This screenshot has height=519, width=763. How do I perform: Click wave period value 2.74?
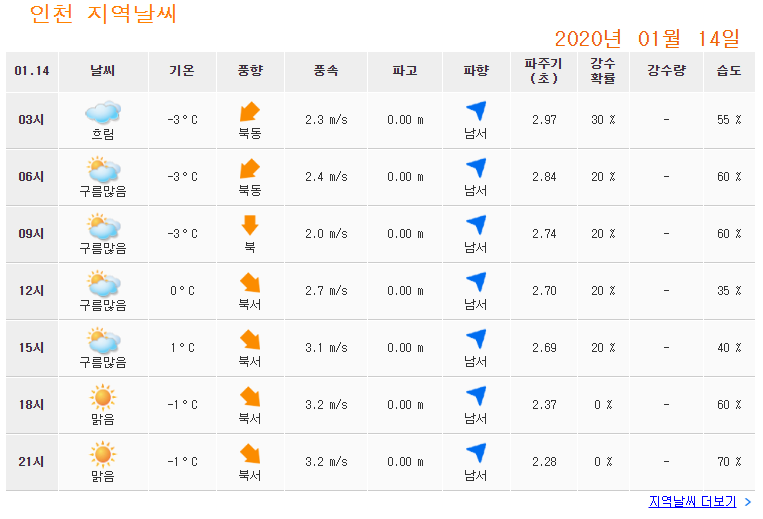(544, 234)
